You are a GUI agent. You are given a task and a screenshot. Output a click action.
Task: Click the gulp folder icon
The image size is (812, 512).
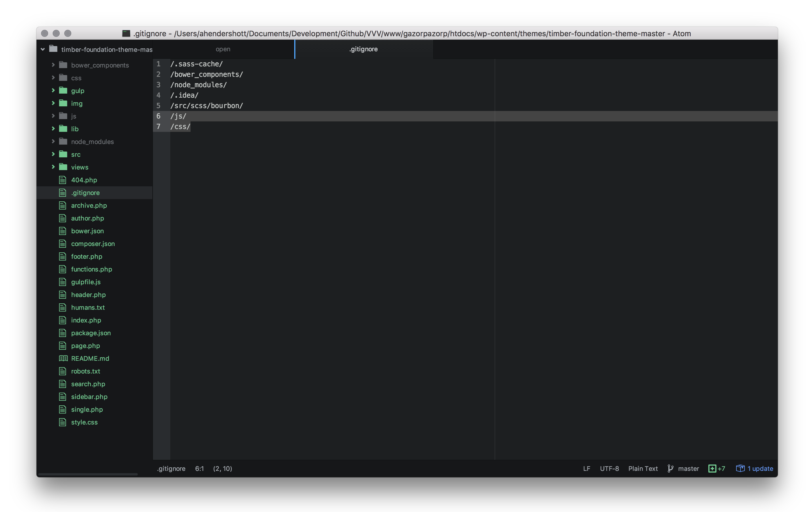pos(63,90)
